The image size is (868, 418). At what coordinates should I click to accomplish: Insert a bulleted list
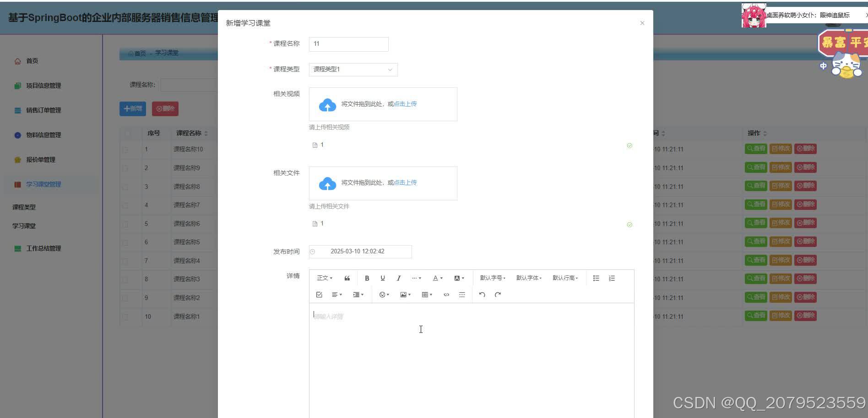596,278
